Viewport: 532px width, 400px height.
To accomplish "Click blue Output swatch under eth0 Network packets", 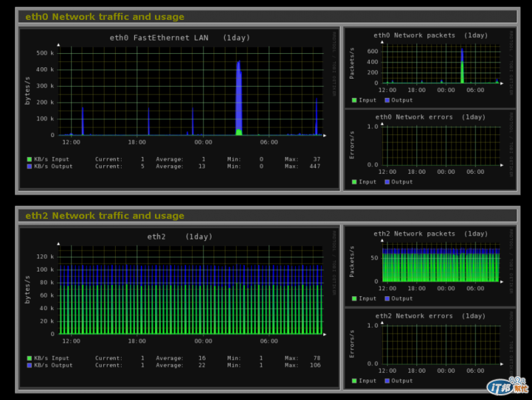I will pyautogui.click(x=387, y=100).
